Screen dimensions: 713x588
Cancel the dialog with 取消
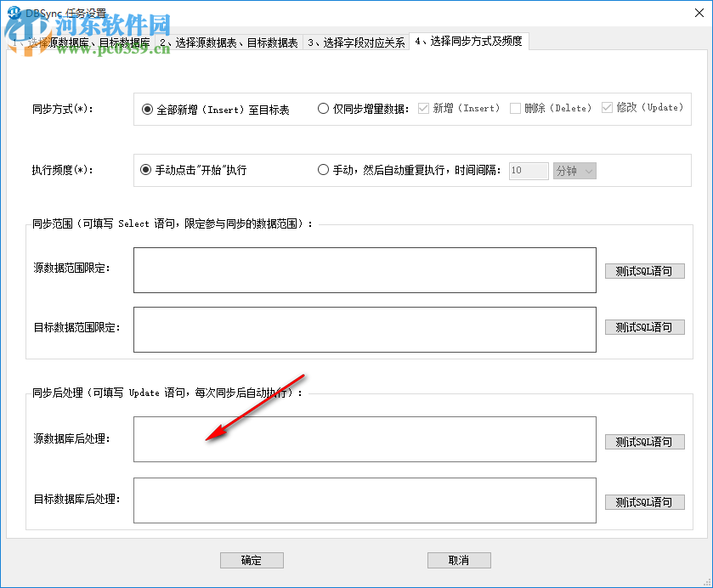459,560
